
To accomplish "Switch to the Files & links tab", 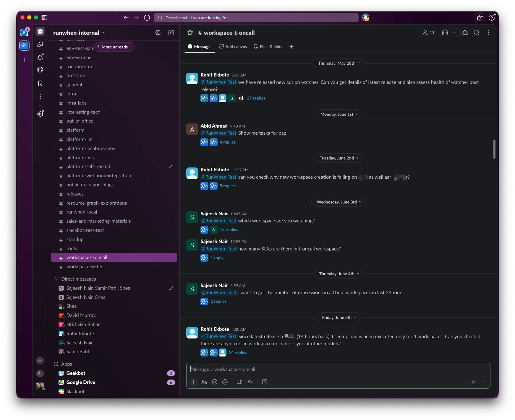I will coord(268,47).
